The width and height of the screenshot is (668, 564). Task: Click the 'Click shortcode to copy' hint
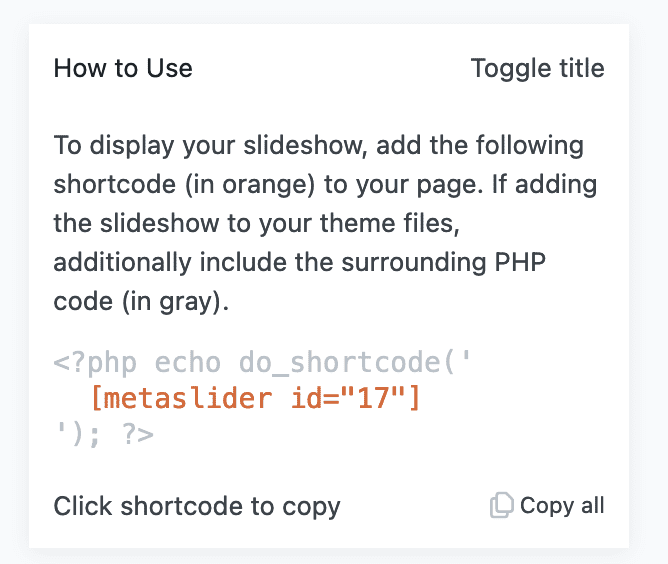click(197, 506)
